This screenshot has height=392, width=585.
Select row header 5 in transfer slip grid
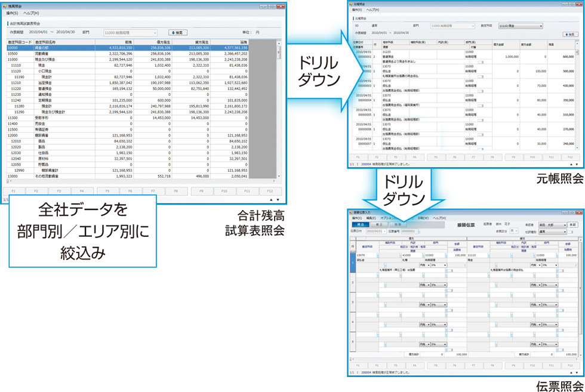click(x=353, y=342)
